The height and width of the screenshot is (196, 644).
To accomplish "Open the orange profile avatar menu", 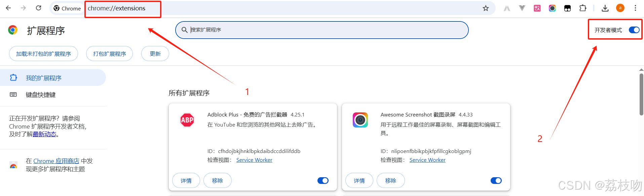I will pos(620,8).
